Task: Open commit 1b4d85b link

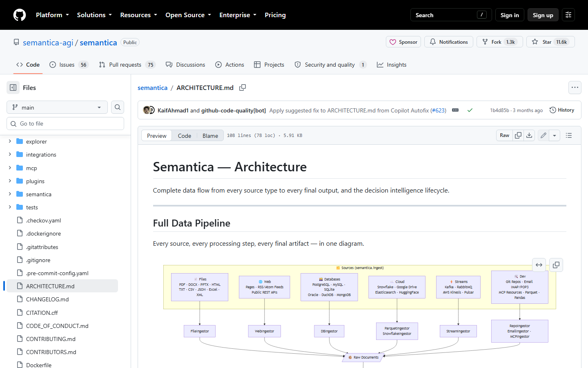Action: 499,110
